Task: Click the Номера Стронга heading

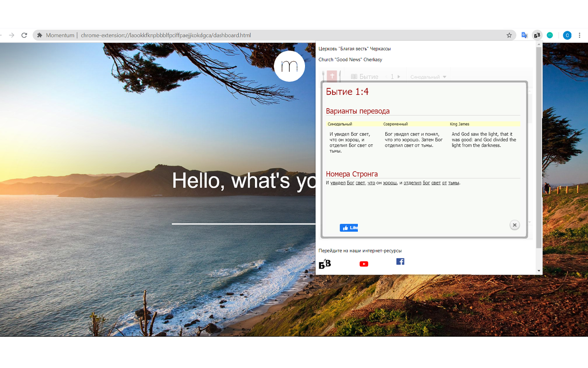Action: (352, 174)
